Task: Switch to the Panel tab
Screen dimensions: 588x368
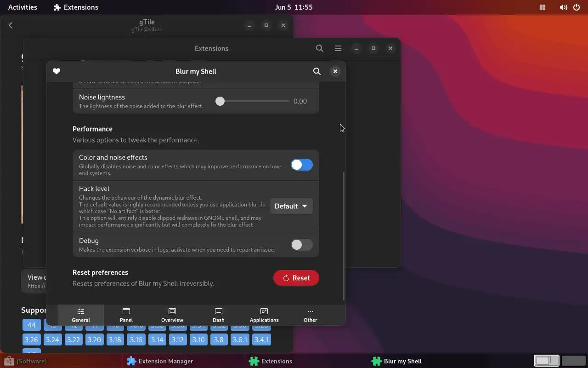Action: pos(126,315)
